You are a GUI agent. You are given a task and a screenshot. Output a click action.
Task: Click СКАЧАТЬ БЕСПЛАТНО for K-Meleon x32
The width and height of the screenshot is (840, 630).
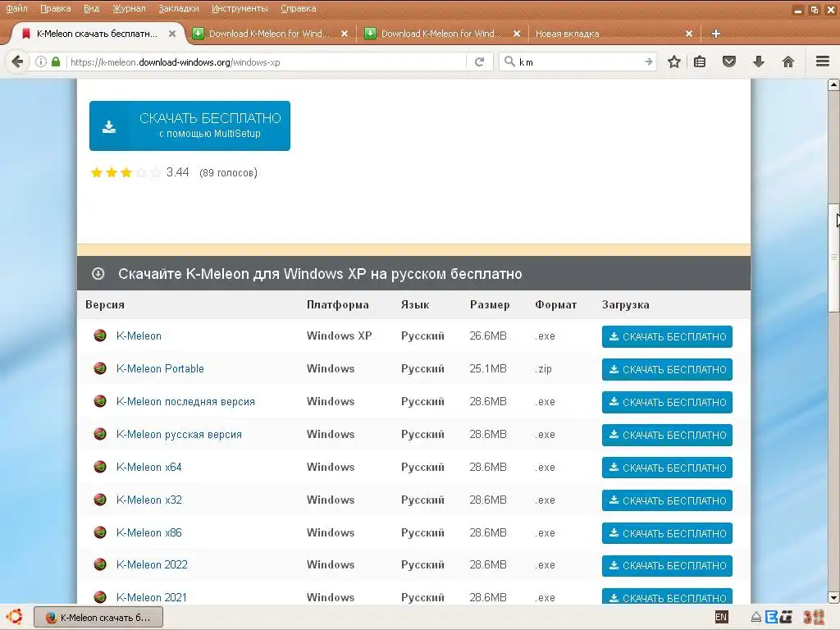[x=667, y=500]
